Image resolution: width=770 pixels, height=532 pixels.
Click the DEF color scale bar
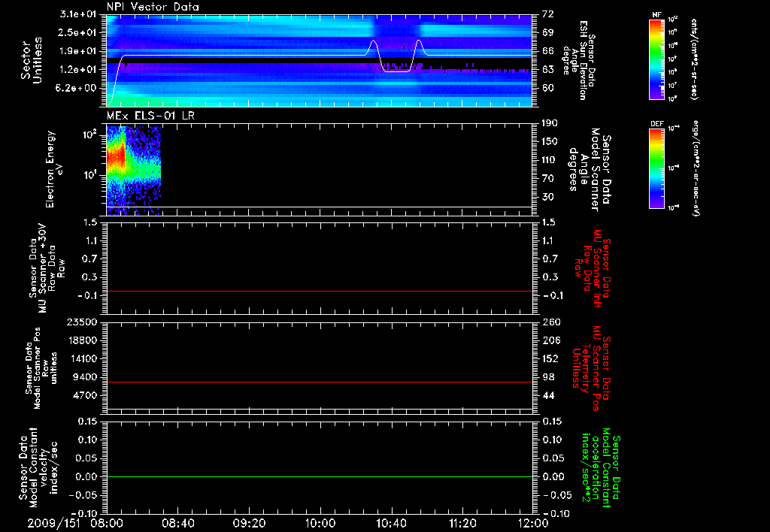657,168
